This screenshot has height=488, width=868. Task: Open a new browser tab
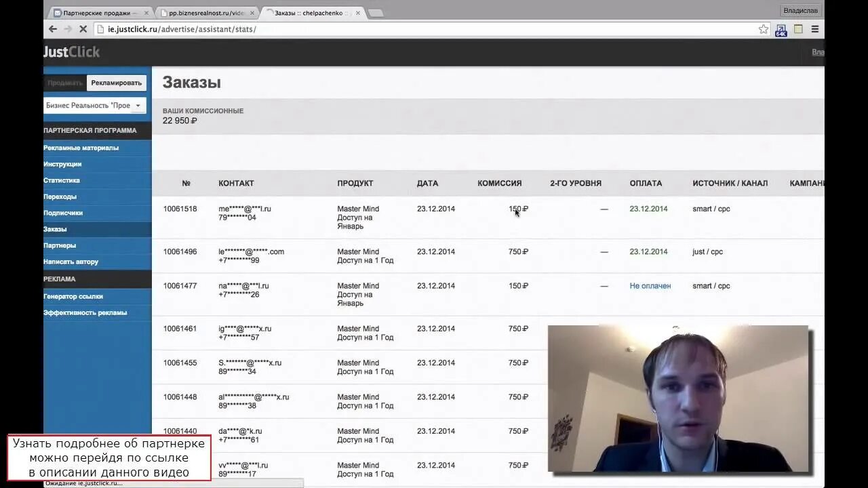tap(376, 13)
